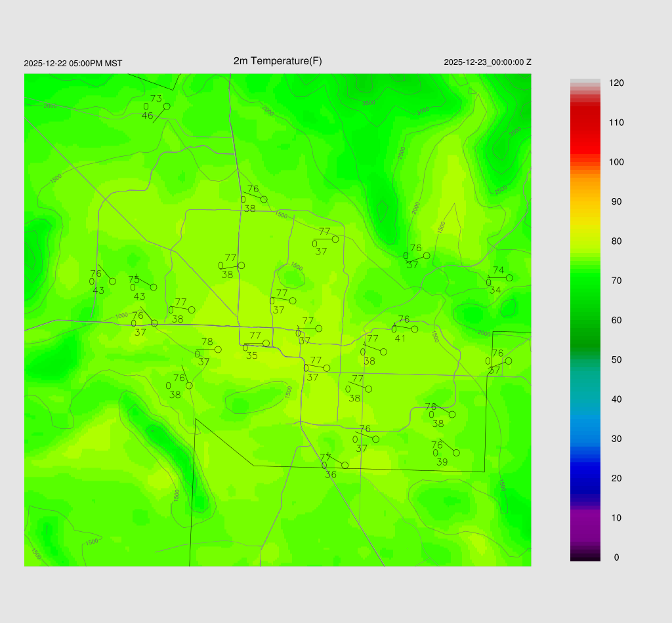Screen dimensions: 672x623
Task: Click the 2m Temperature(F) map title
Action: click(278, 61)
